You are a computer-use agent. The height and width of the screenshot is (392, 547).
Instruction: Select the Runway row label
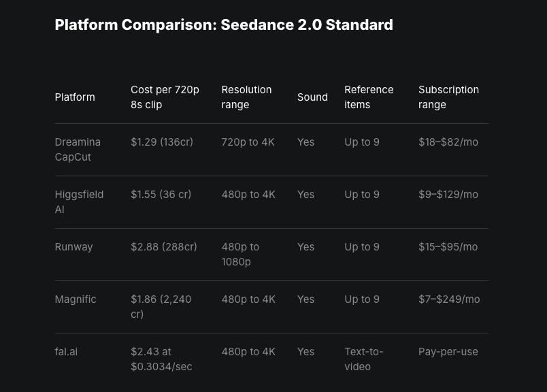[x=73, y=247]
